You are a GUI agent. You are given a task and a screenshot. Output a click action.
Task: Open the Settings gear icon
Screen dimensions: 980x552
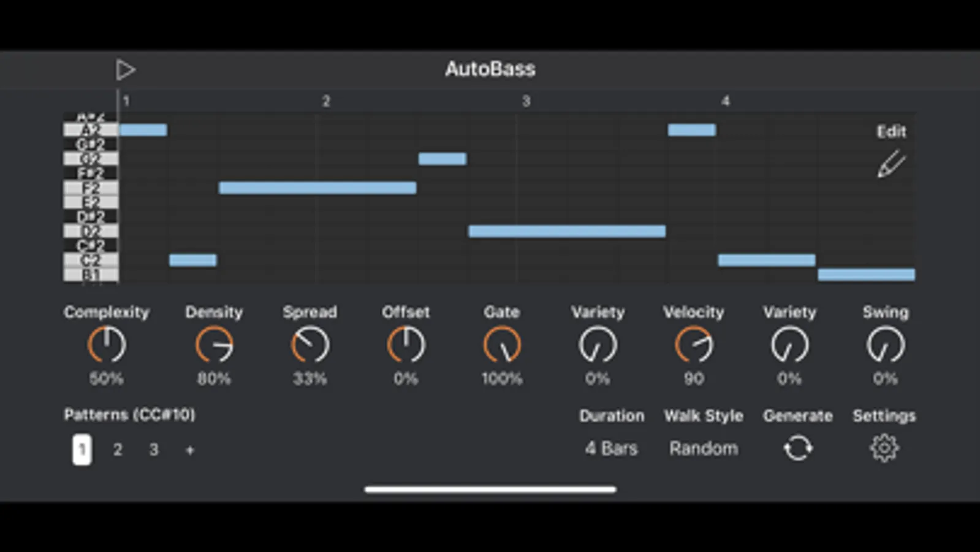pos(884,448)
